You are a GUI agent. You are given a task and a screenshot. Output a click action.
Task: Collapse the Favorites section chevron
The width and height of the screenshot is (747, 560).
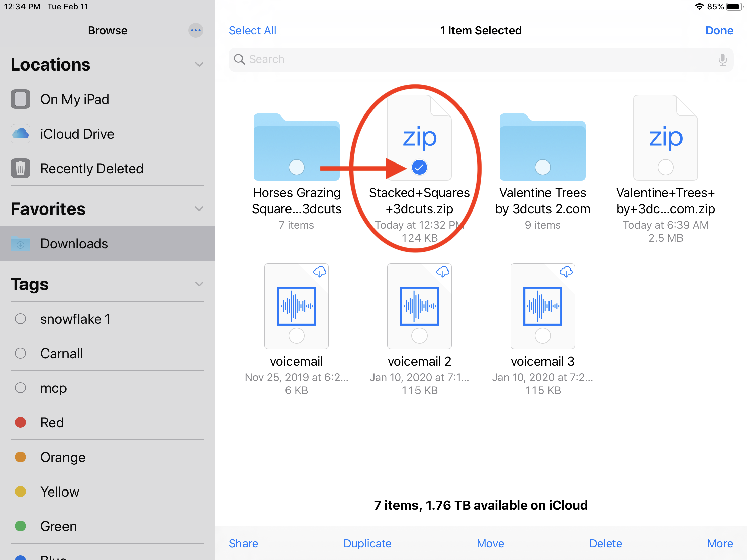[199, 209]
